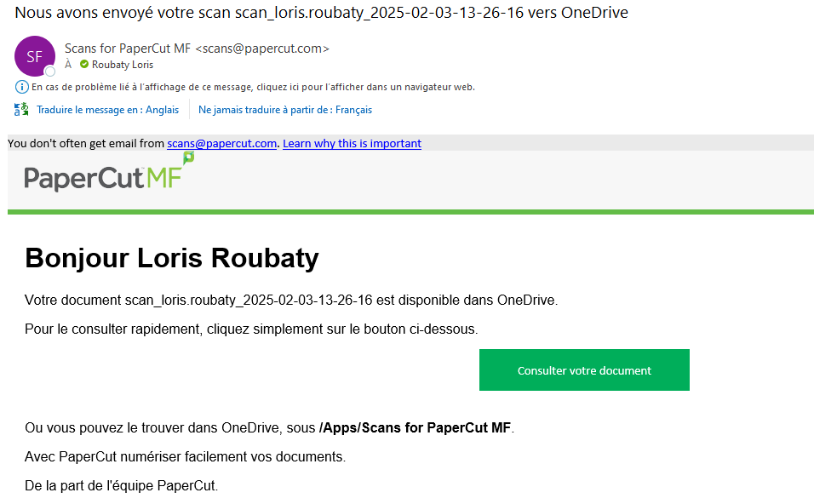The height and width of the screenshot is (504, 814).
Task: Click the SF sender avatar
Action: tap(35, 56)
